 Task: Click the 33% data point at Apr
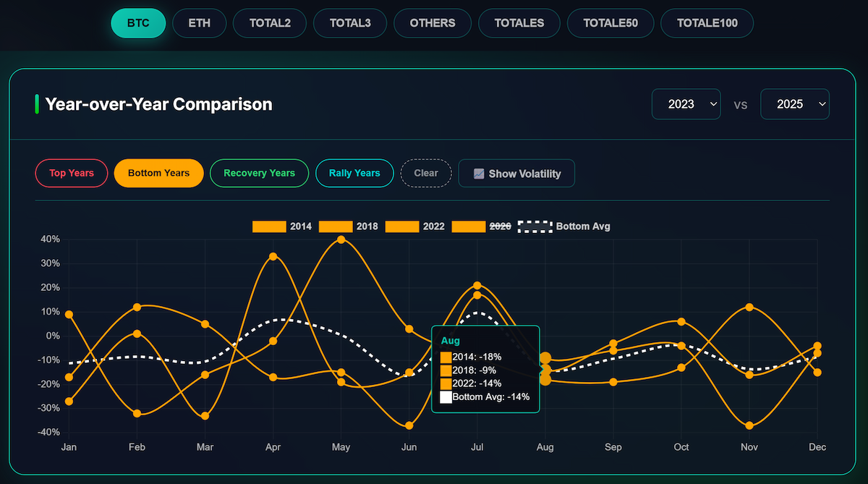[x=273, y=256]
